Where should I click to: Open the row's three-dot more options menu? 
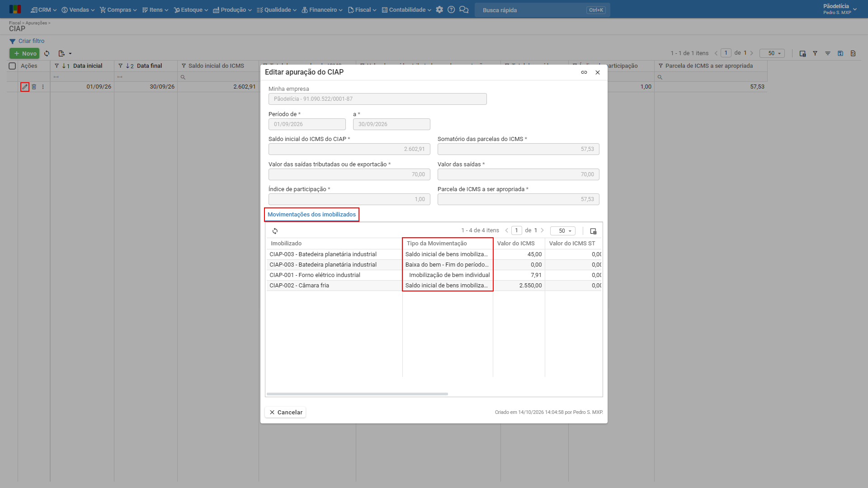click(x=43, y=87)
